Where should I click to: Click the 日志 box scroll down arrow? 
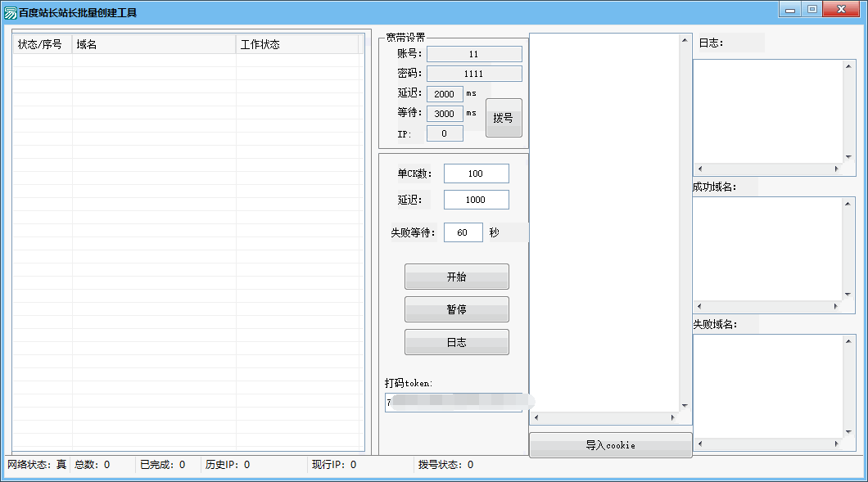coord(848,157)
